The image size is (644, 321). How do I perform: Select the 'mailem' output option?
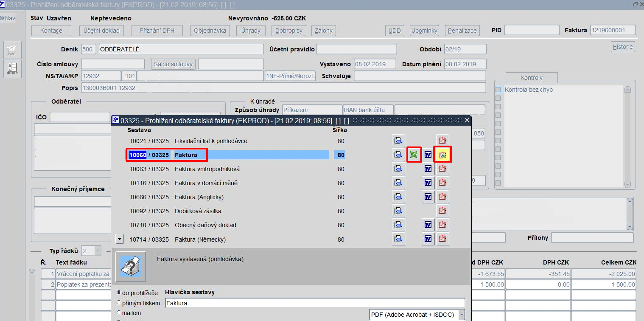[x=119, y=313]
